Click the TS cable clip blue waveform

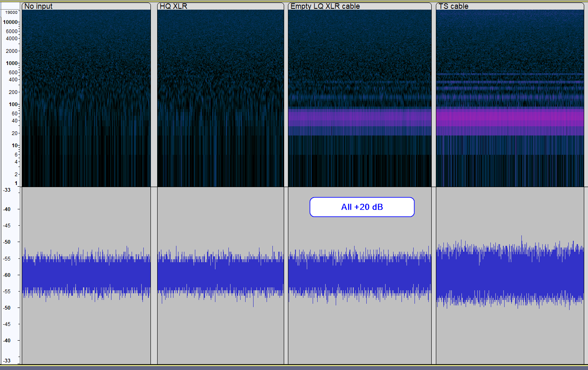tap(510, 273)
